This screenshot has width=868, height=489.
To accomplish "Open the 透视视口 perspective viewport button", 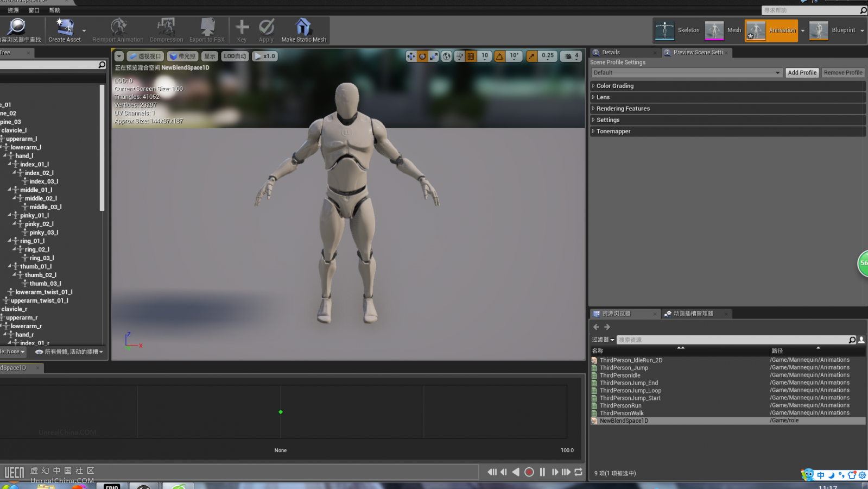I will [x=145, y=56].
